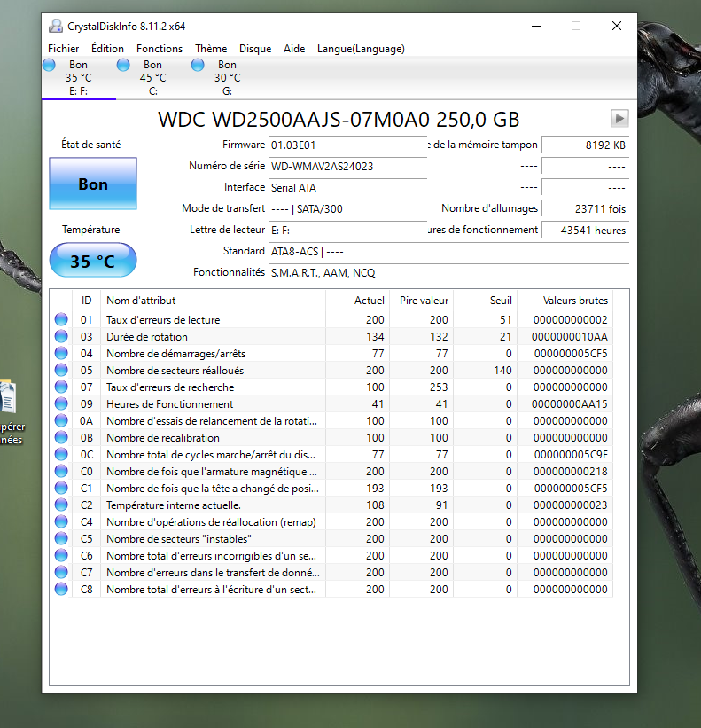Screen dimensions: 701x728
Task: Select the E: F: disk tab
Action: (78, 78)
